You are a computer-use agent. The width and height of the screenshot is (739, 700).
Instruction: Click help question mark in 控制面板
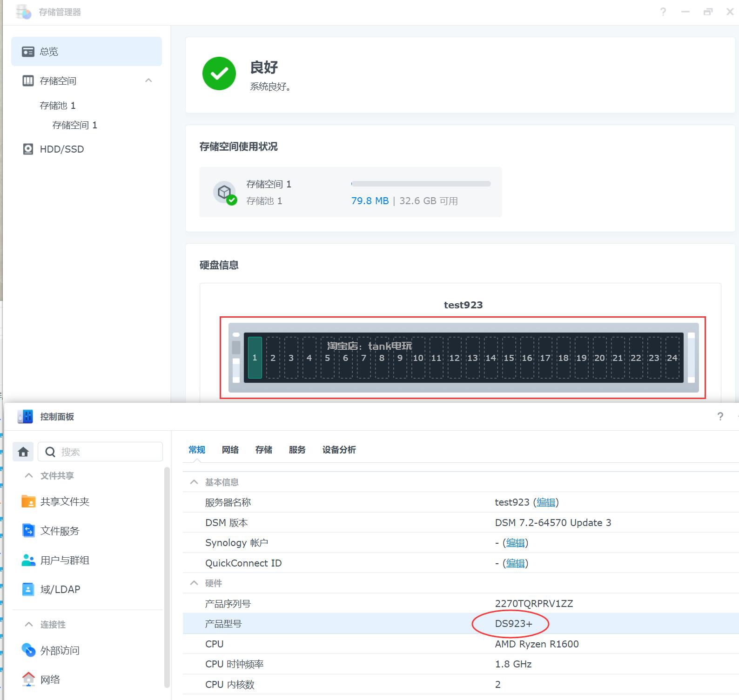click(720, 417)
